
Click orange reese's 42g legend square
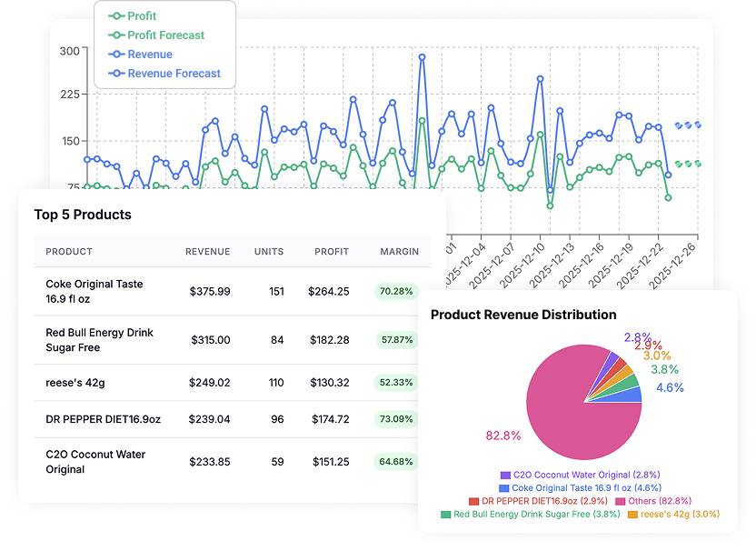pos(632,515)
